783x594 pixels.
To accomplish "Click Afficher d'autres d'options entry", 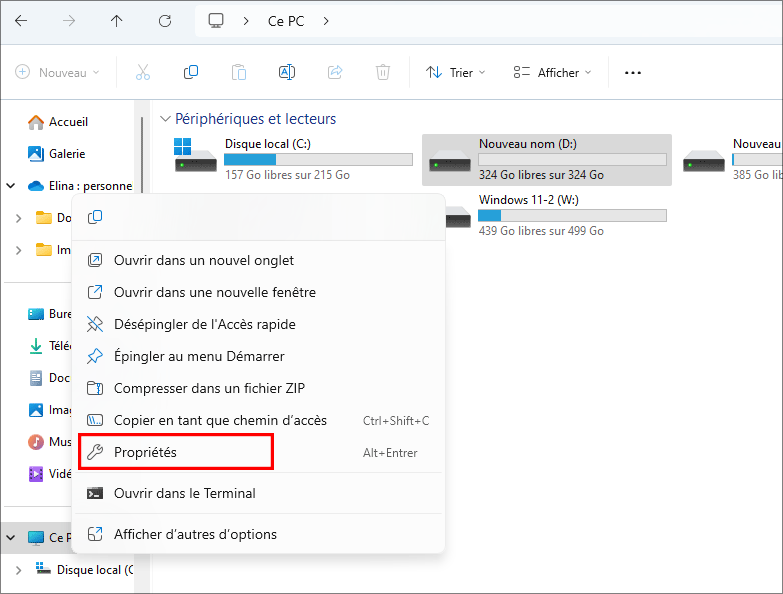I will click(195, 534).
